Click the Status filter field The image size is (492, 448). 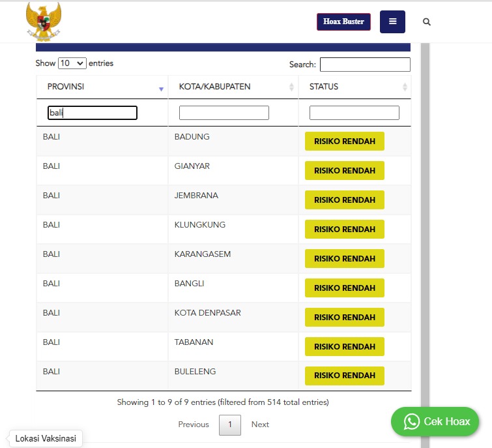tap(354, 113)
